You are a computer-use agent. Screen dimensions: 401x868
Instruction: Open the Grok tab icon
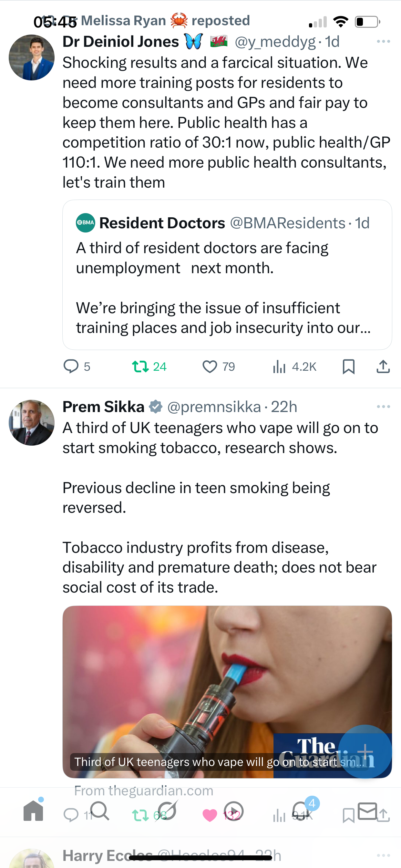click(167, 811)
